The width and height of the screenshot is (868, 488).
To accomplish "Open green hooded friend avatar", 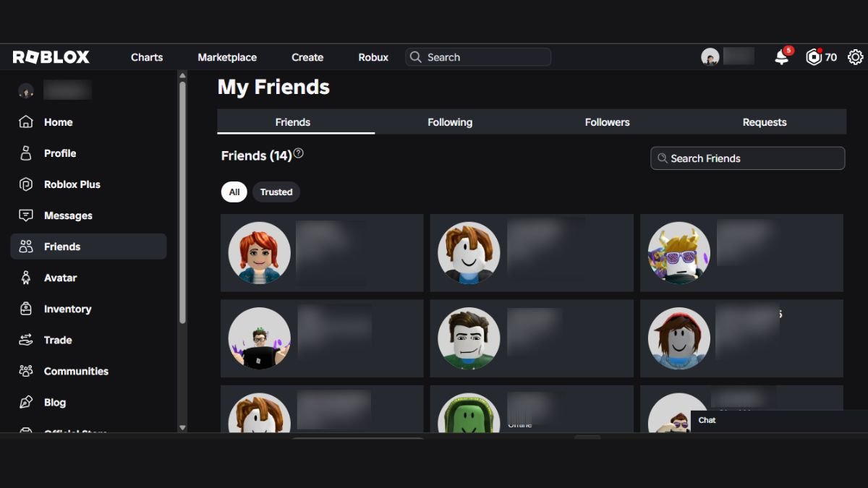I will point(469,413).
